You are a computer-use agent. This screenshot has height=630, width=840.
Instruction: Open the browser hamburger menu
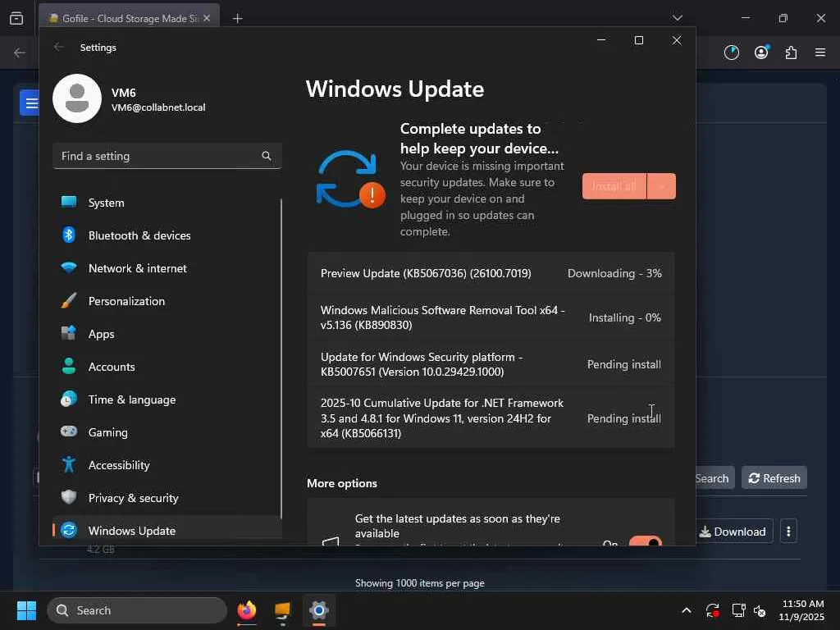click(820, 52)
